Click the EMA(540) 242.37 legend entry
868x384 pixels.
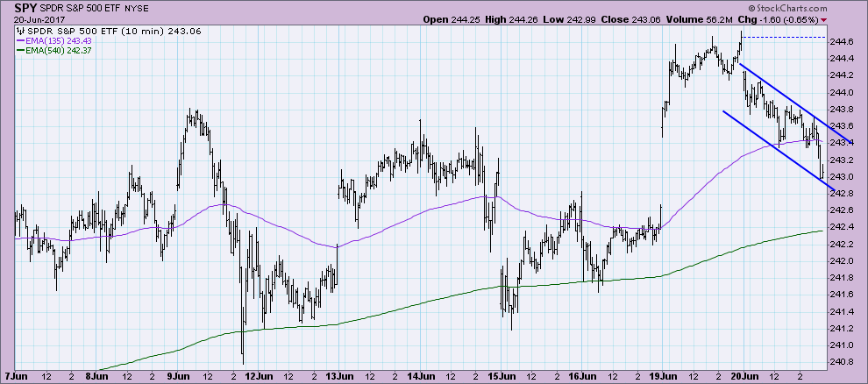tap(60, 50)
